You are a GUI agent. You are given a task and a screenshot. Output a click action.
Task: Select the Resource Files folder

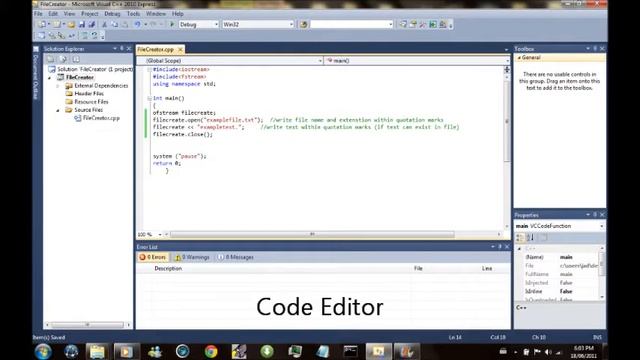[91, 102]
